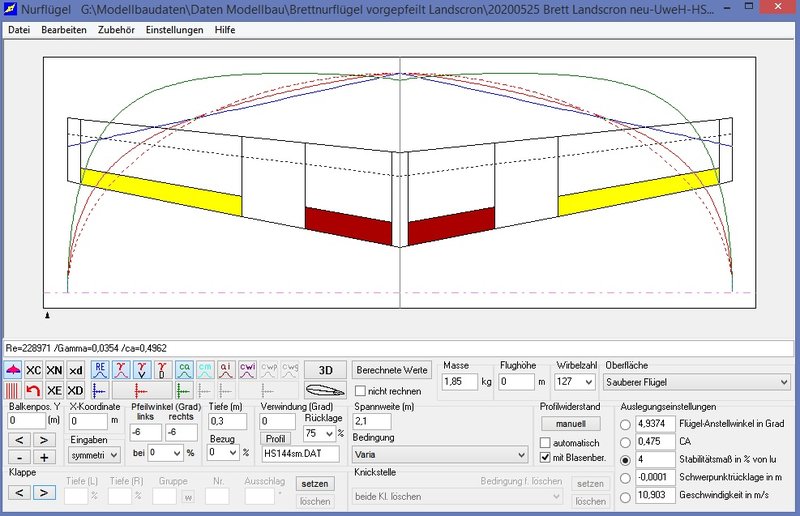Open the Datei menu

point(19,30)
